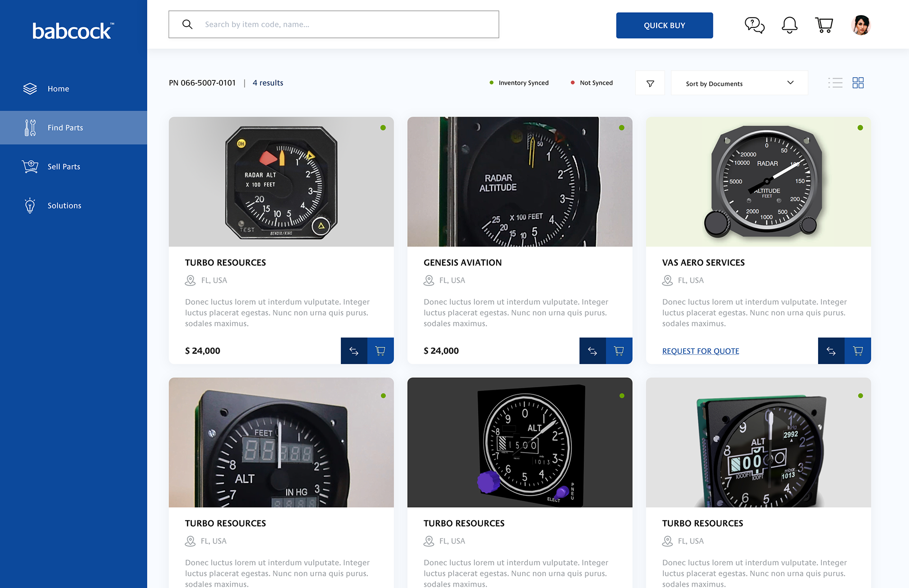909x588 pixels.
Task: Open the chat help icon
Action: tap(754, 25)
